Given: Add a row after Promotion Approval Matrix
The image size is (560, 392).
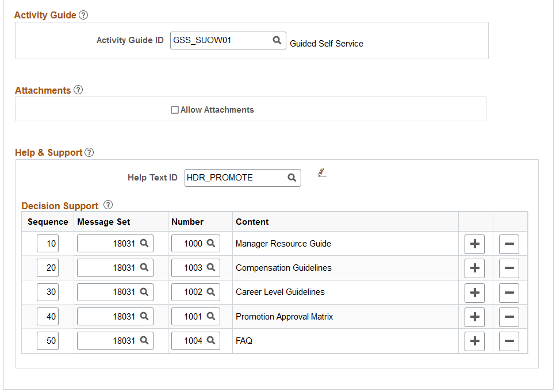Looking at the screenshot, I should [474, 317].
